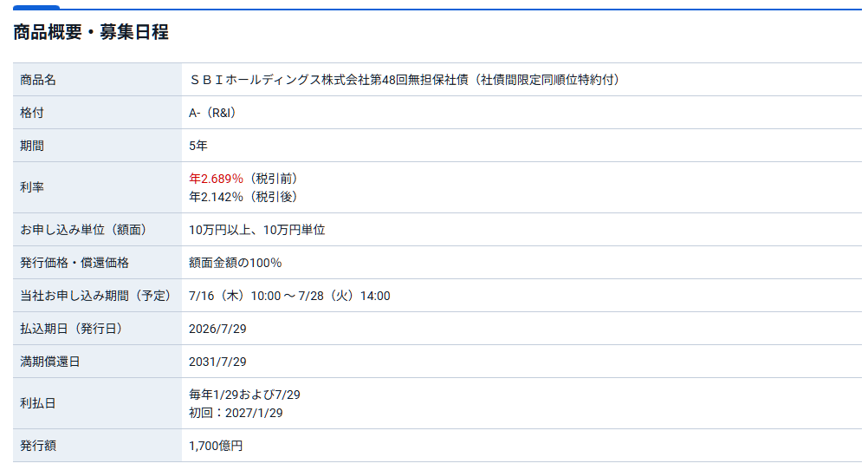Viewport: 868px width, 470px height.
Task: Select the label 期間
Action: (32, 146)
